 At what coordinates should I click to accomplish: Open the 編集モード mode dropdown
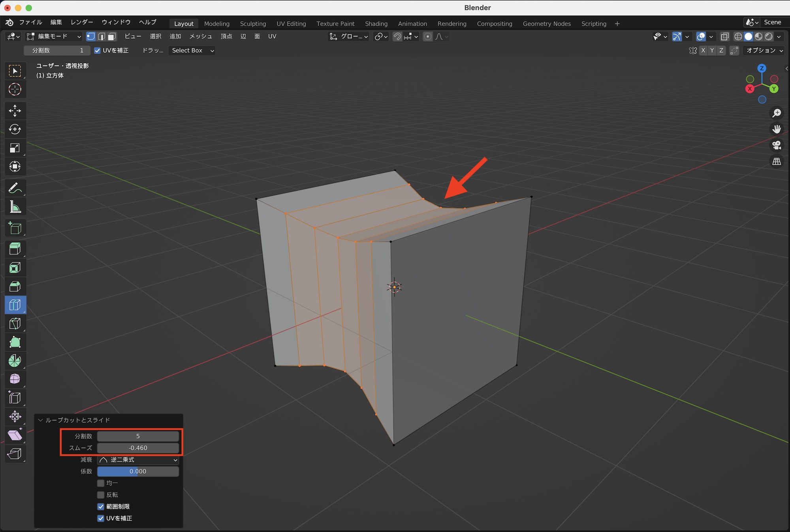coord(54,36)
